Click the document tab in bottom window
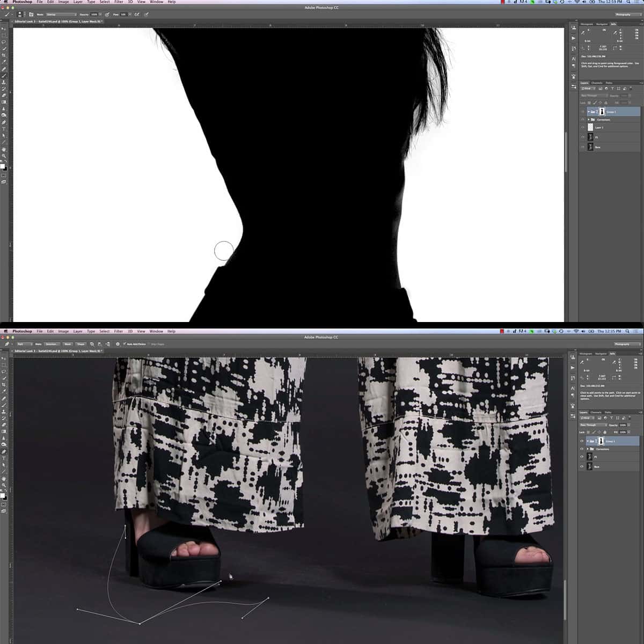This screenshot has width=644, height=644. point(58,351)
